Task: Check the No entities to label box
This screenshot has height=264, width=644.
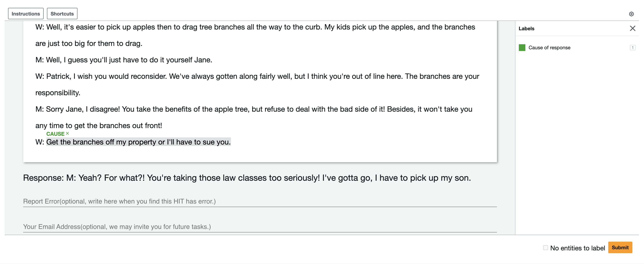Action: [x=546, y=248]
